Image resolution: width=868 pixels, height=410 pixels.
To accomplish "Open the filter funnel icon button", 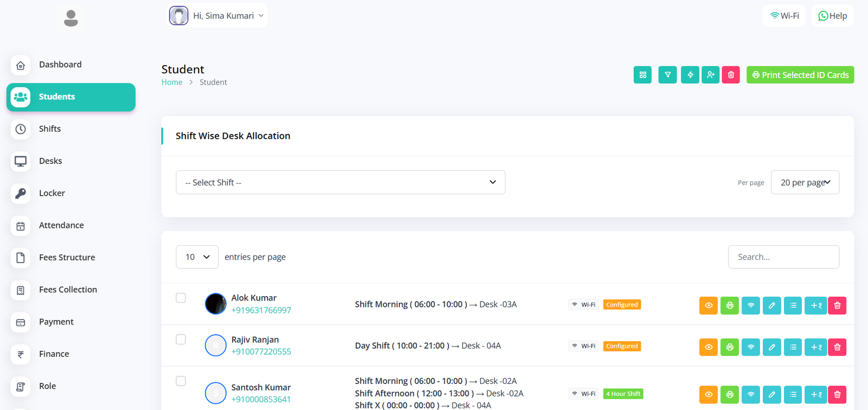I will point(667,75).
